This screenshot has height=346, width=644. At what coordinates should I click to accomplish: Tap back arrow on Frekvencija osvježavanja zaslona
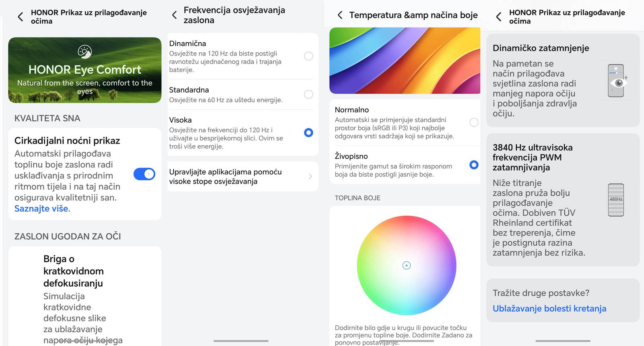(x=174, y=15)
